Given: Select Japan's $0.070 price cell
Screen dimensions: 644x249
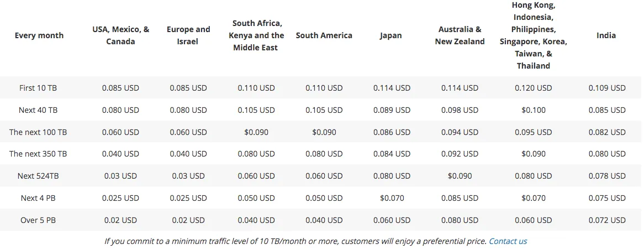Looking at the screenshot, I should click(x=392, y=198).
